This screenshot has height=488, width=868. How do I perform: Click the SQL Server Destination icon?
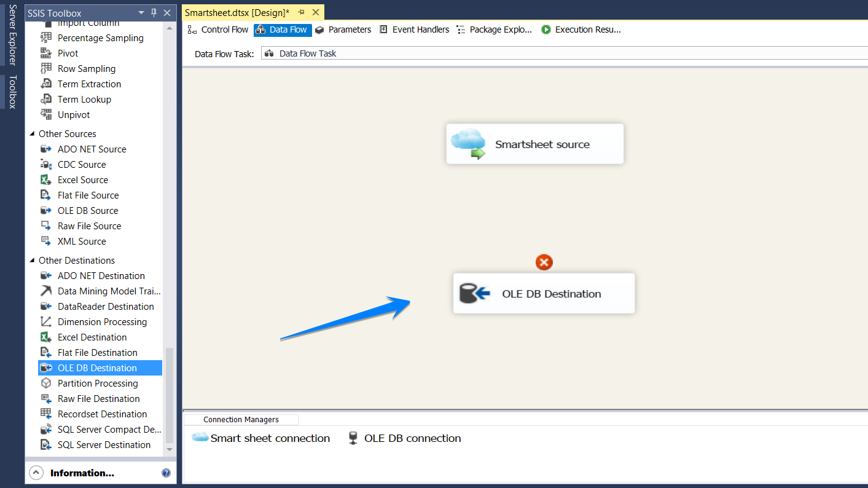point(46,444)
